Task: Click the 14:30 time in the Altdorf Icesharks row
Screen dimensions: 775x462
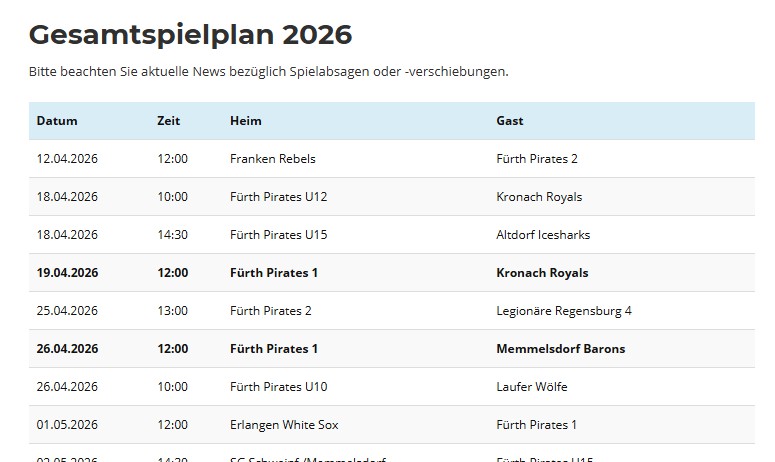Action: coord(172,235)
